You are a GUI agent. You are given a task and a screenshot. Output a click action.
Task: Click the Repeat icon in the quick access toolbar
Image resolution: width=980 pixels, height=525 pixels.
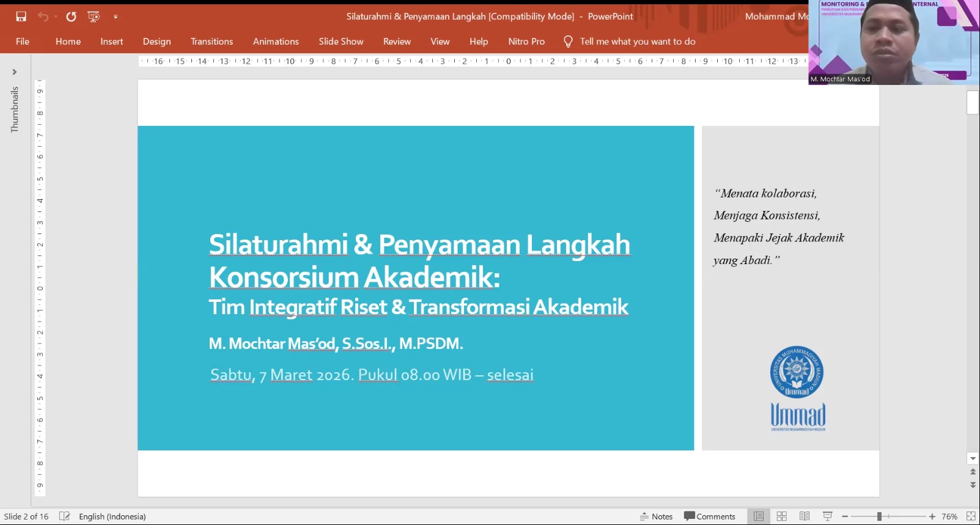[72, 17]
